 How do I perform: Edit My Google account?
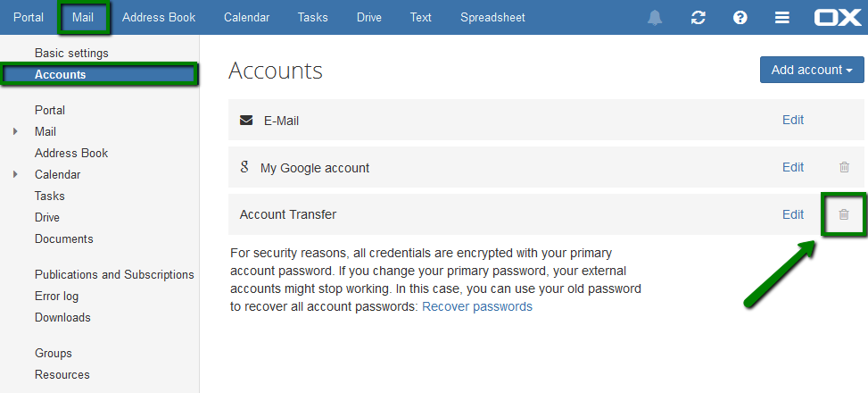click(x=793, y=167)
